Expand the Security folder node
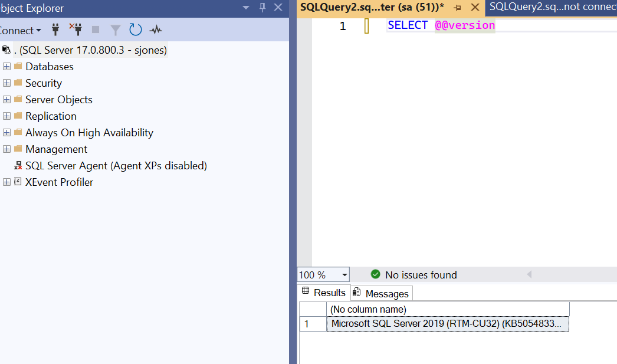Screen dimensions: 617x364 (x=7, y=83)
